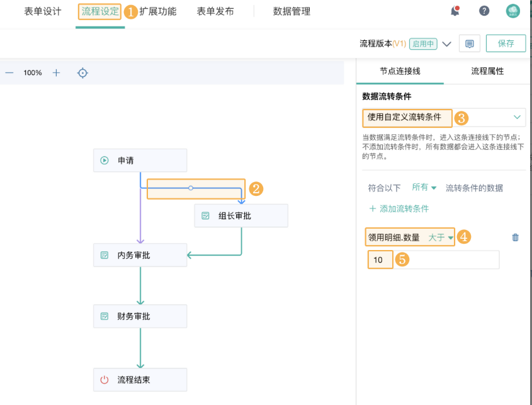Click the condition value field showing 10

pos(433,260)
